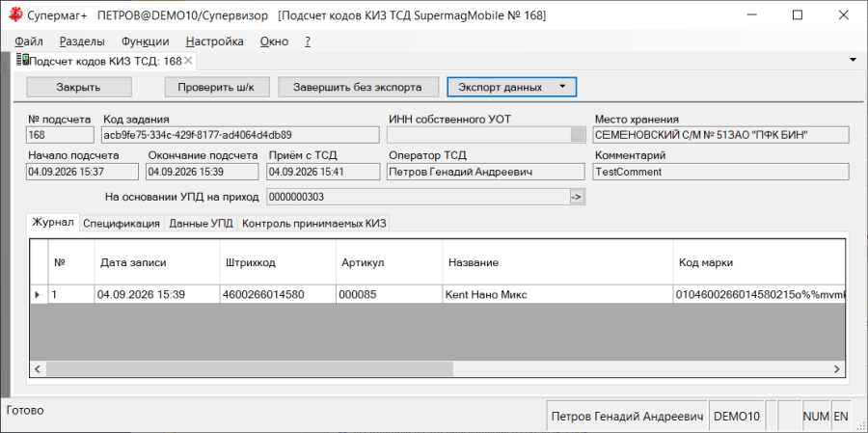Switch to the Спецификация tab
Image resolution: width=868 pixels, height=433 pixels.
point(122,224)
